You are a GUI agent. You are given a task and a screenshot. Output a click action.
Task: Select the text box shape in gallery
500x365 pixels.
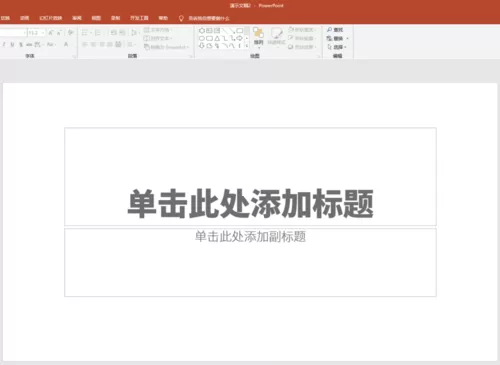tap(209, 31)
